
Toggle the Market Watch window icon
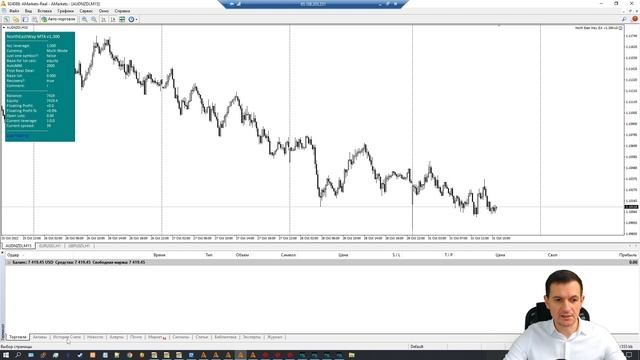25,19
